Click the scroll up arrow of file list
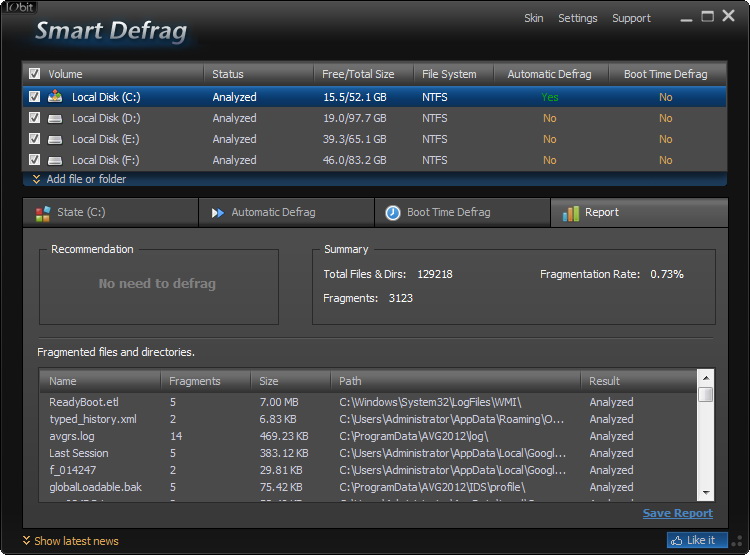 [x=706, y=378]
